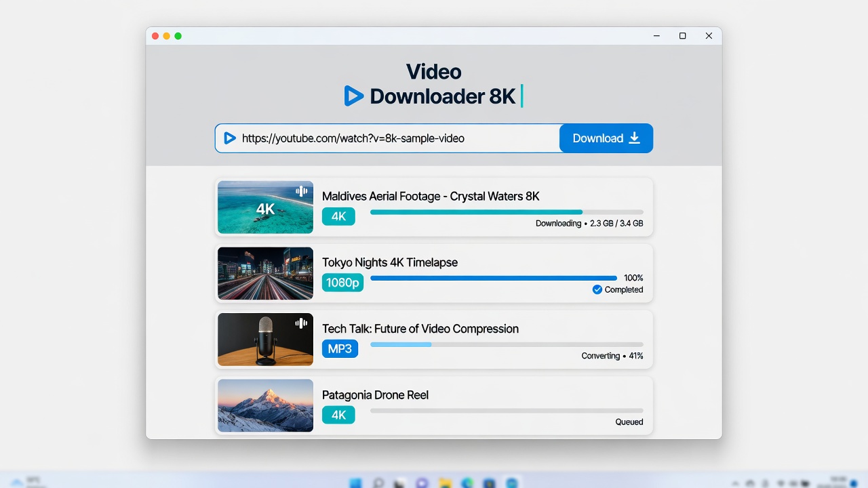
Task: Select title 'Tech Talk: Future of Video Compression'
Action: point(420,329)
